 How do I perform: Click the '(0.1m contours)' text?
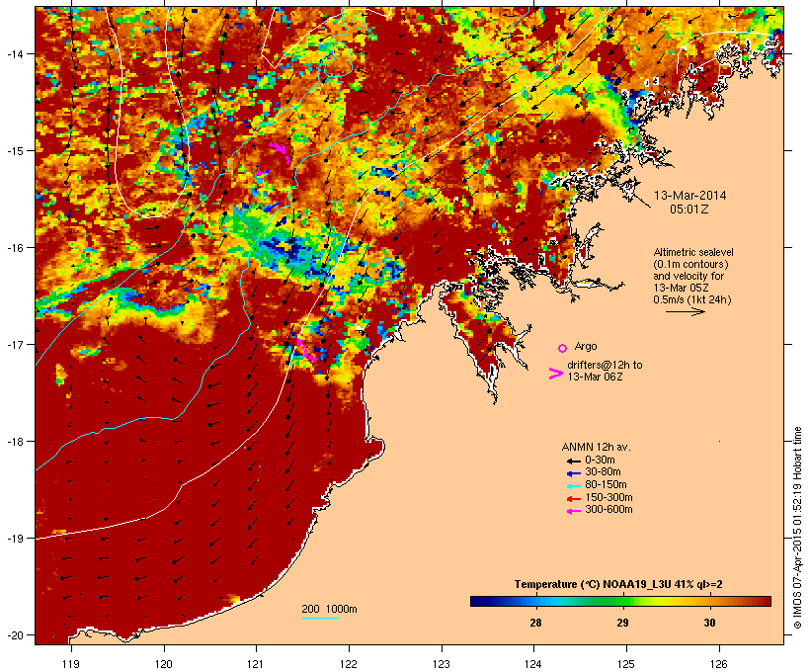tap(690, 264)
